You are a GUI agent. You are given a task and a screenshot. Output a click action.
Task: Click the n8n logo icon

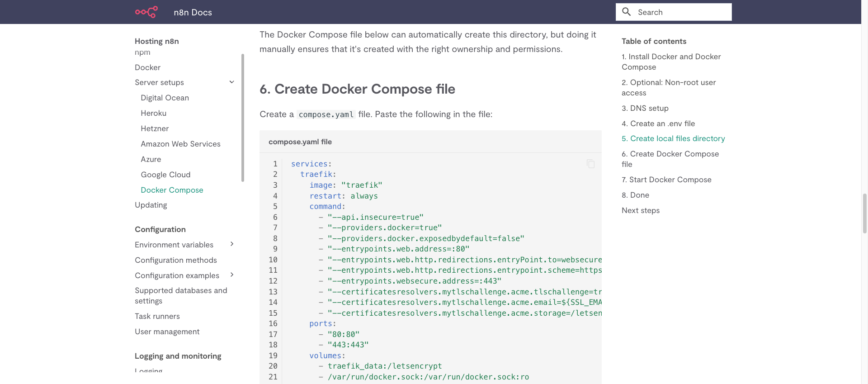[x=146, y=12]
